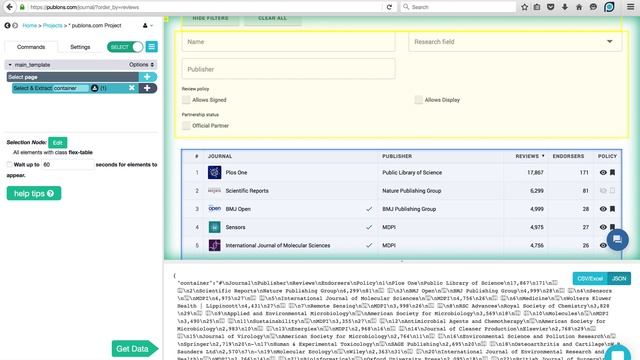Open the Research field dropdown
640x360 pixels.
[x=515, y=42]
